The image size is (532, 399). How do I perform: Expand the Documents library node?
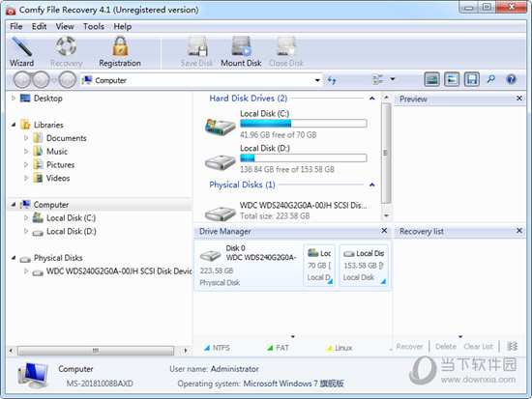coord(26,138)
